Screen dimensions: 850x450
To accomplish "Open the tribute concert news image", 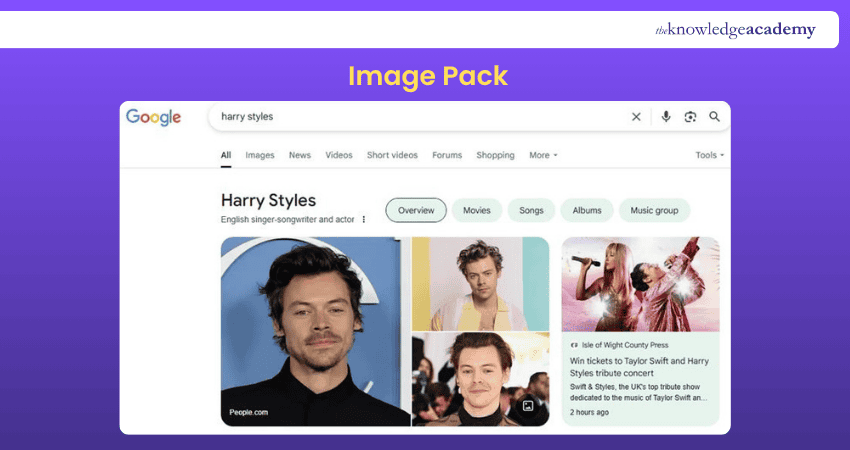I will pos(641,284).
